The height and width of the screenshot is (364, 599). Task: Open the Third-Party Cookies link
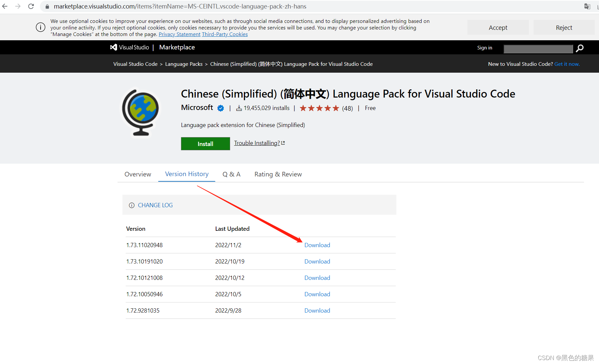225,34
